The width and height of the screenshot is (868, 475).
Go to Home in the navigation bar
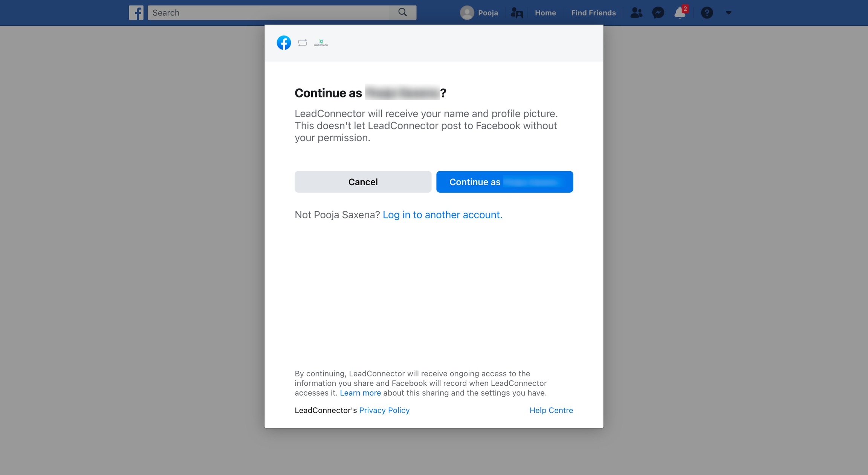(x=546, y=12)
